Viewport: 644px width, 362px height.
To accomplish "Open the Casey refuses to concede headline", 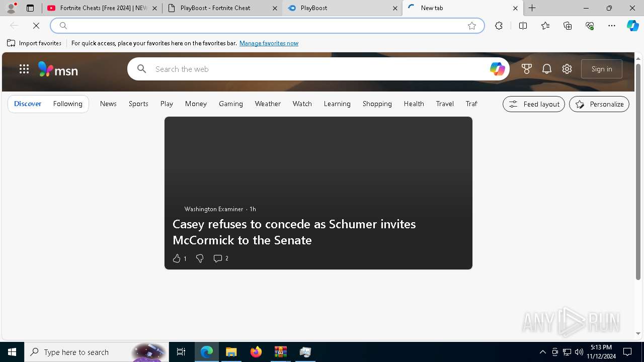I will pos(294,232).
